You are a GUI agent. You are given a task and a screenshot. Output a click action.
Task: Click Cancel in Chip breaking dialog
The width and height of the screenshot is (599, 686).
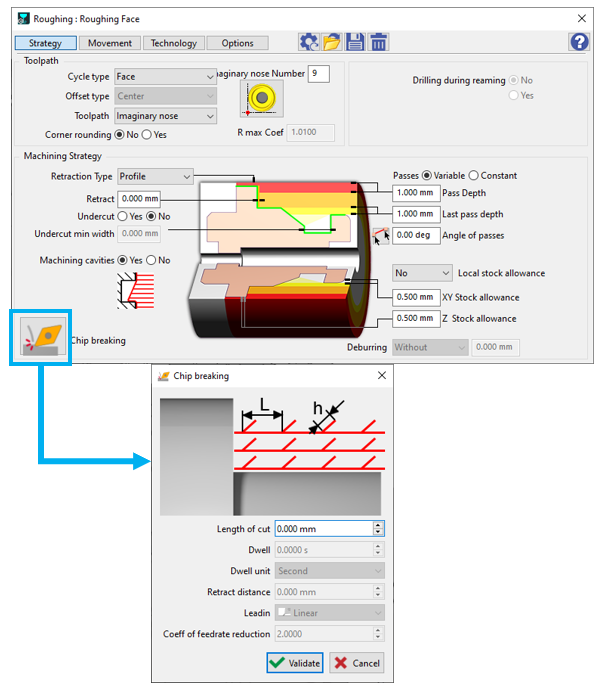click(x=357, y=663)
